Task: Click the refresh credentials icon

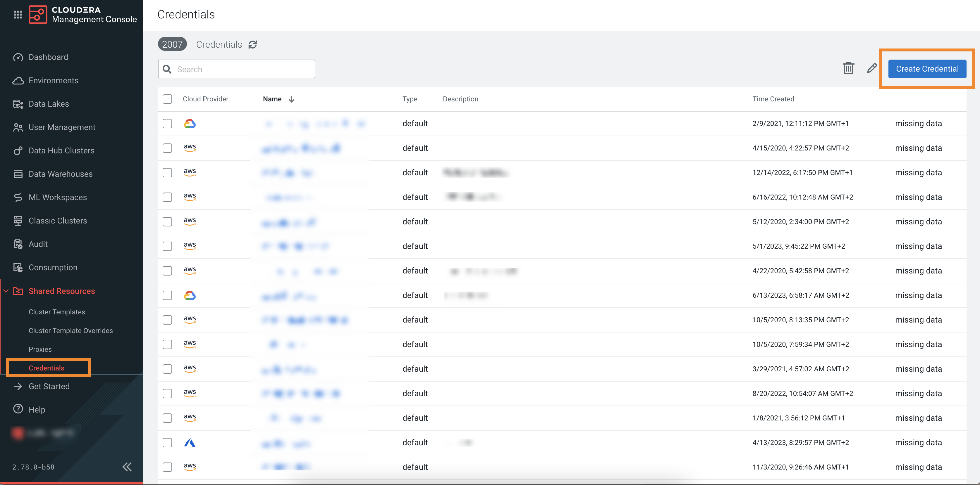Action: pos(253,44)
